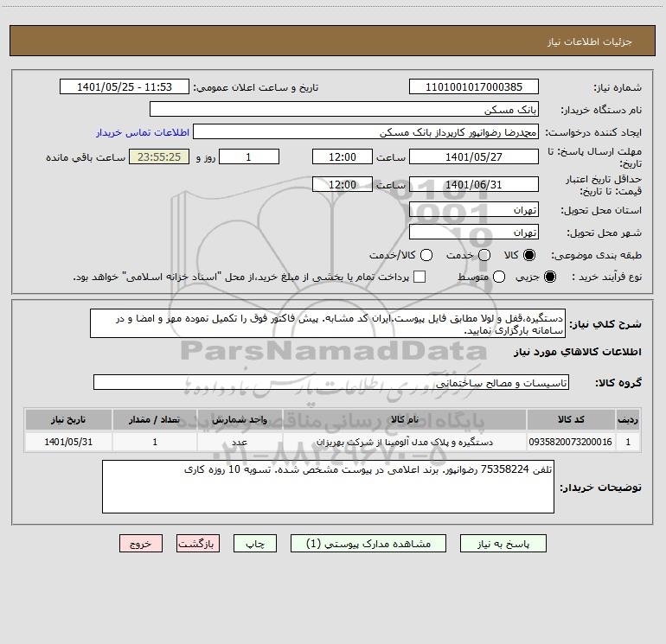Viewport: 666px width, 644px height.
Task: Click the remaining time field 23:55:25
Action: (x=159, y=156)
